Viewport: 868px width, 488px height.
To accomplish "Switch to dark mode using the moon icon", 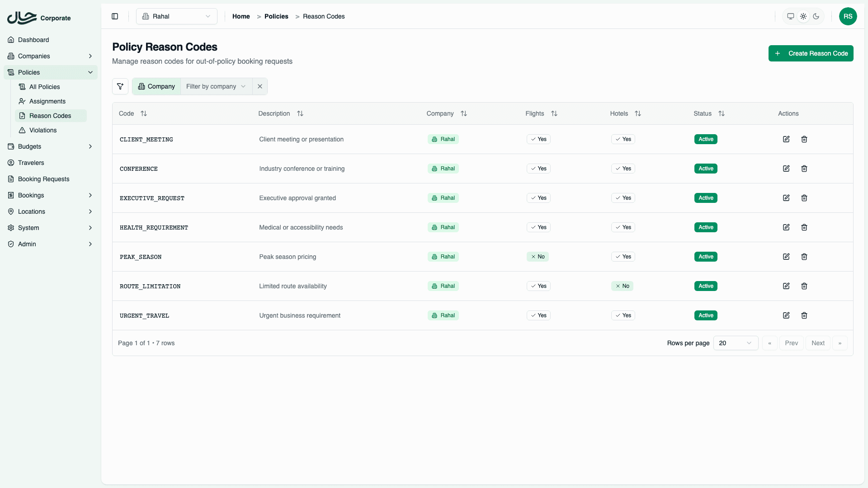I will click(816, 16).
